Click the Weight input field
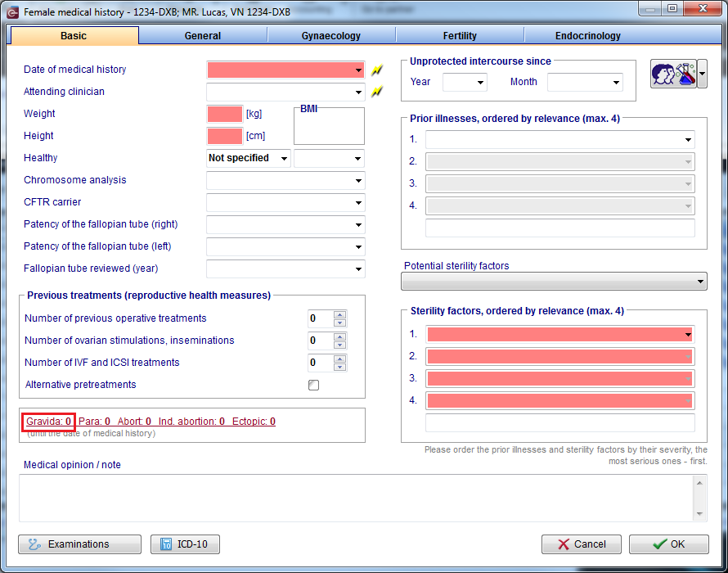This screenshot has width=728, height=573. pyautogui.click(x=225, y=114)
